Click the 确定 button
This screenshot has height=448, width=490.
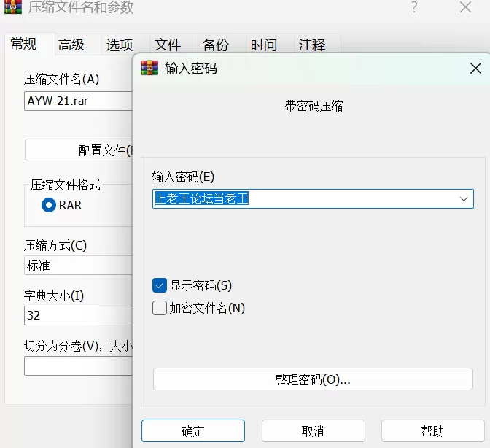point(192,430)
